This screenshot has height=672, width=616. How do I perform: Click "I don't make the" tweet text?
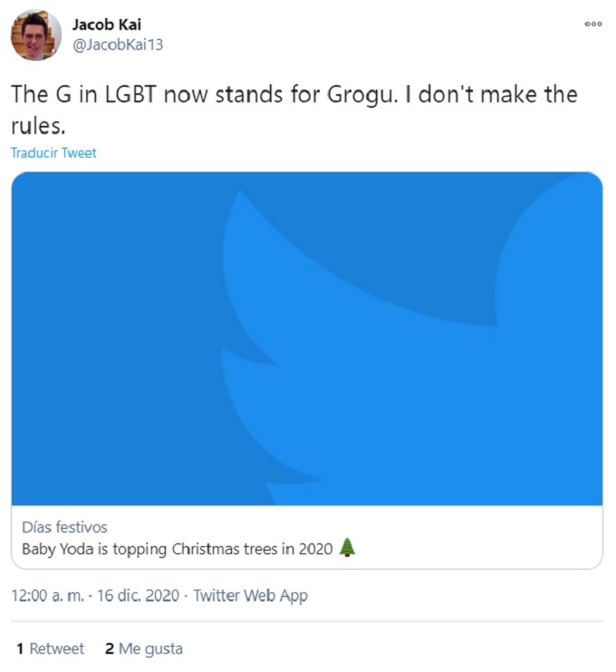(491, 94)
